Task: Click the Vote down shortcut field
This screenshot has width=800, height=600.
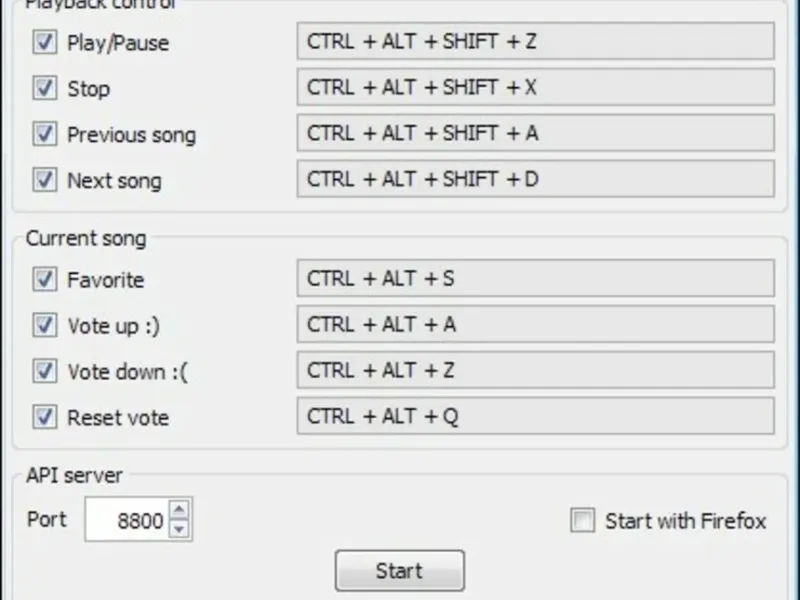Action: click(535, 371)
